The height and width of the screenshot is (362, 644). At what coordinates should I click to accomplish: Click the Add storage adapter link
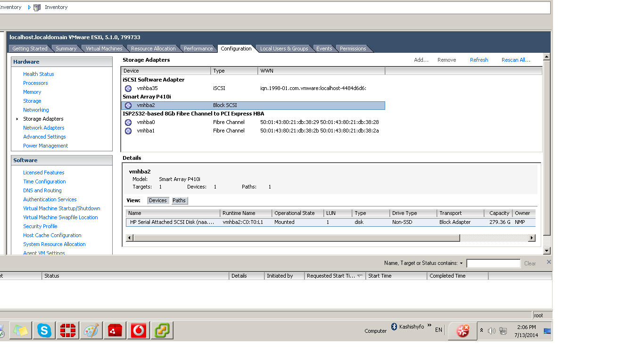point(421,60)
